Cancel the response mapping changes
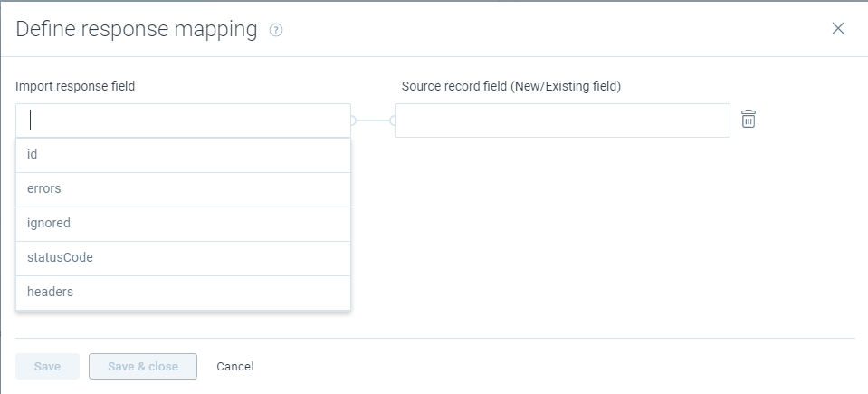 (235, 366)
